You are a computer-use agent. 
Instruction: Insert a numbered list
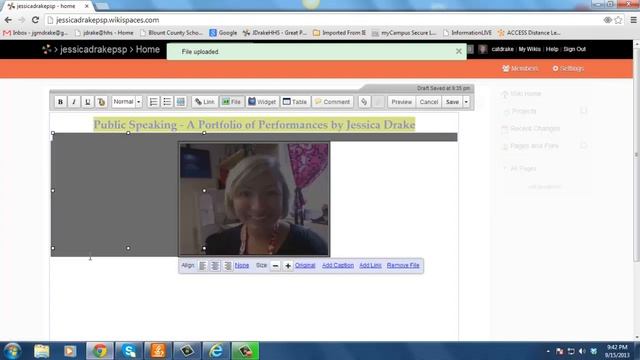tap(153, 102)
